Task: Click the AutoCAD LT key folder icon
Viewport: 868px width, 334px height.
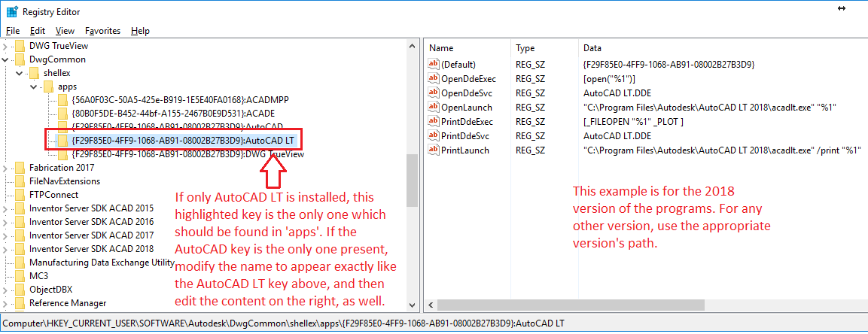Action: pos(62,141)
